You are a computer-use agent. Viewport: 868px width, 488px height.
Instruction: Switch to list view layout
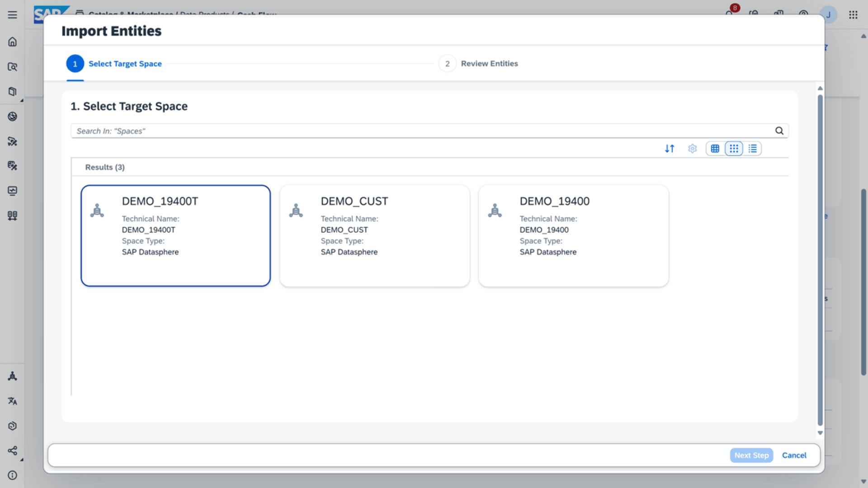[x=753, y=149]
